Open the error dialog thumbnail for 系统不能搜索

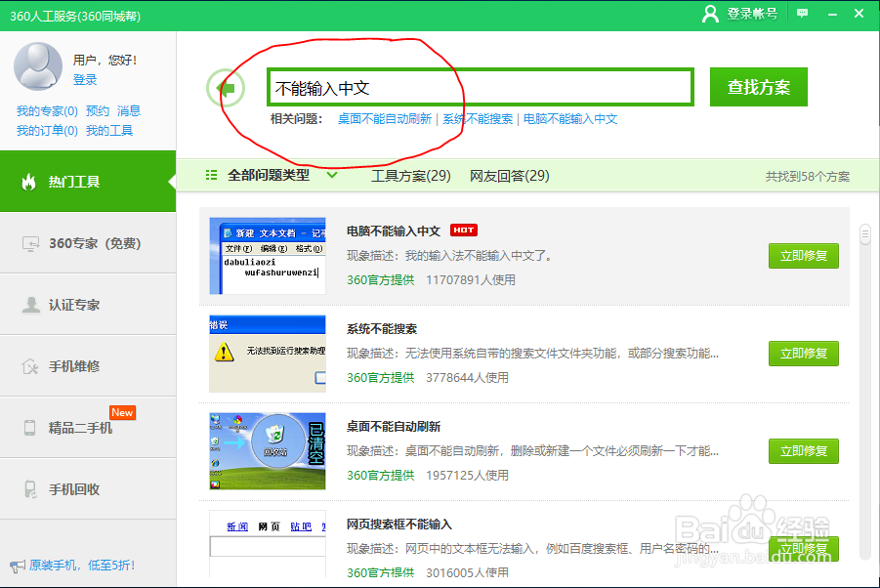(268, 354)
